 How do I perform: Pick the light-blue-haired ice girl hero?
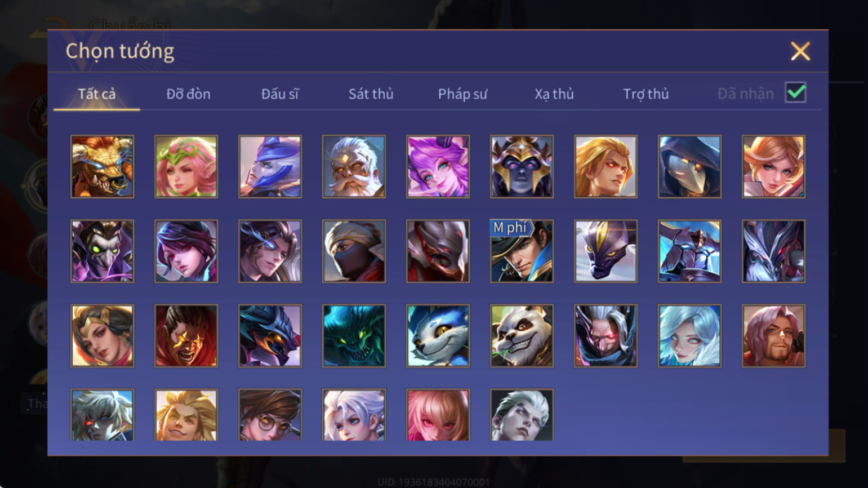(x=689, y=336)
